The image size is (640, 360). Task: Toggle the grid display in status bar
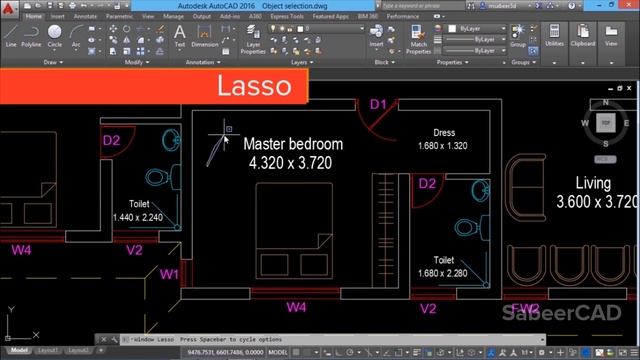296,352
